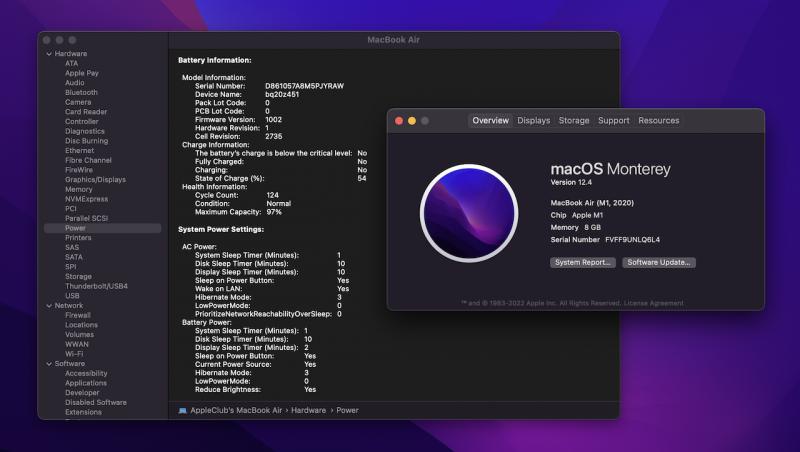The image size is (800, 452).
Task: Click the macOS Monterey logo image
Action: 469,213
